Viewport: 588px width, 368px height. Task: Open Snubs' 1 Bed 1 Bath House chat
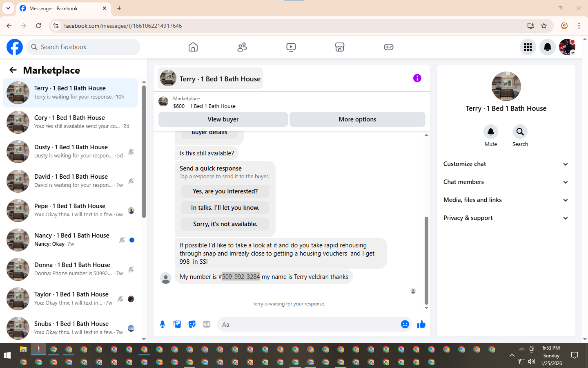(x=70, y=328)
